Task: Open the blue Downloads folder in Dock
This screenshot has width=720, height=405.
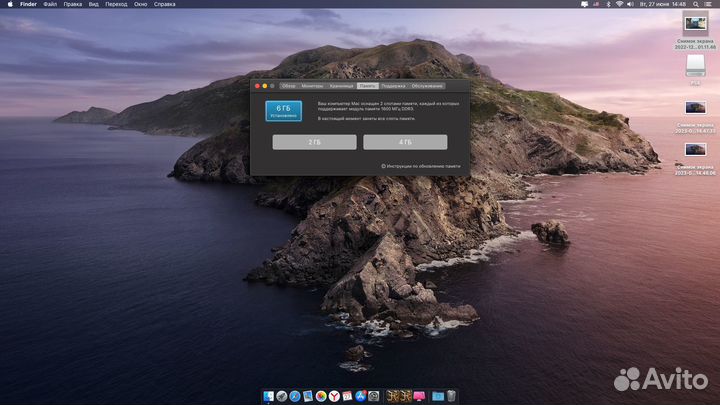Action: (x=438, y=396)
